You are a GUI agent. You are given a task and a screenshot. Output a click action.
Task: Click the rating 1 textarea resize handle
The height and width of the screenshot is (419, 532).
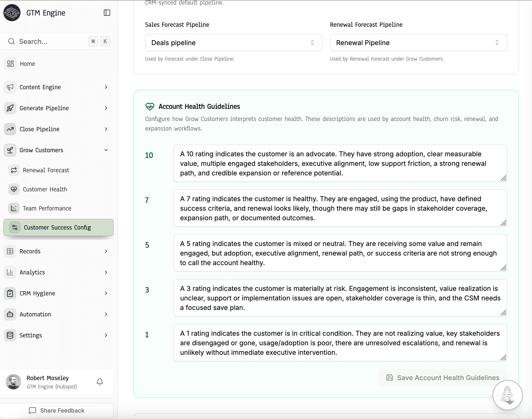pyautogui.click(x=503, y=358)
